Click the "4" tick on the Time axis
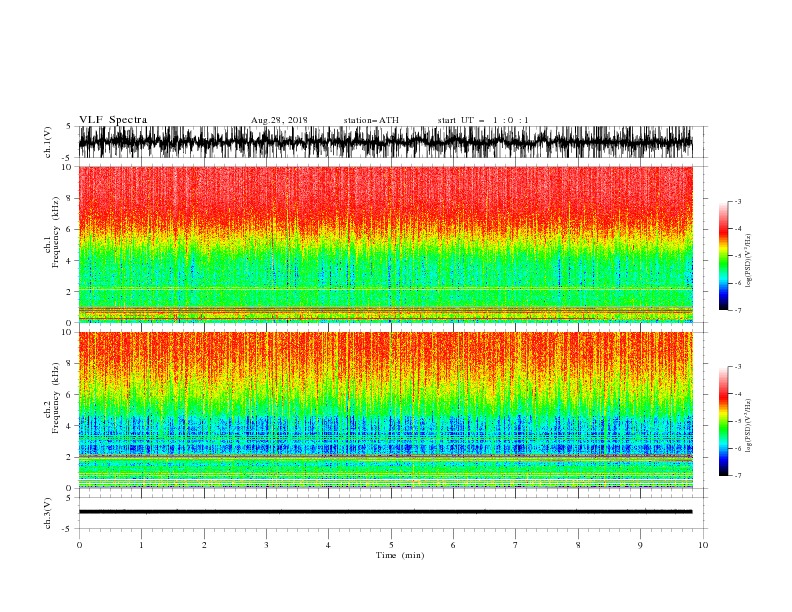The height and width of the screenshot is (612, 792). (328, 545)
